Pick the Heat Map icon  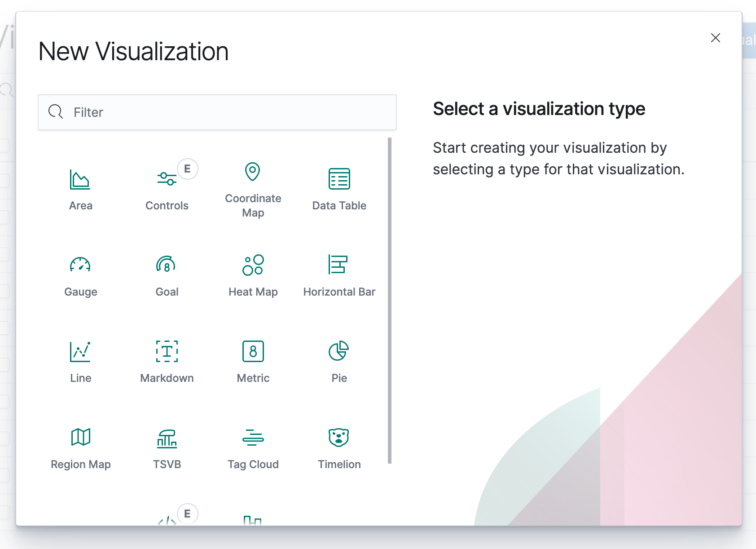pyautogui.click(x=253, y=265)
